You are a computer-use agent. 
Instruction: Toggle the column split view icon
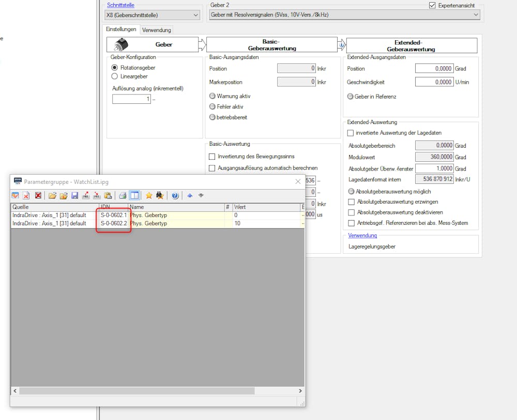click(x=135, y=195)
